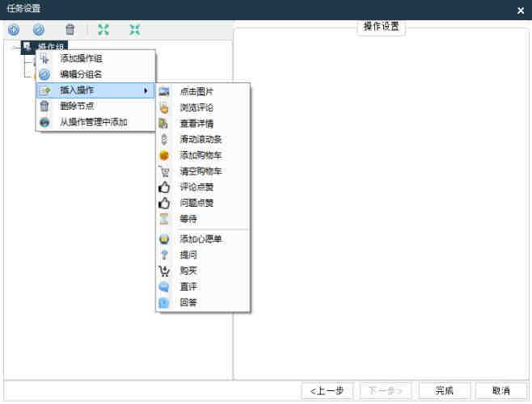Choose 编辑分组名 from context menu

click(x=95, y=74)
